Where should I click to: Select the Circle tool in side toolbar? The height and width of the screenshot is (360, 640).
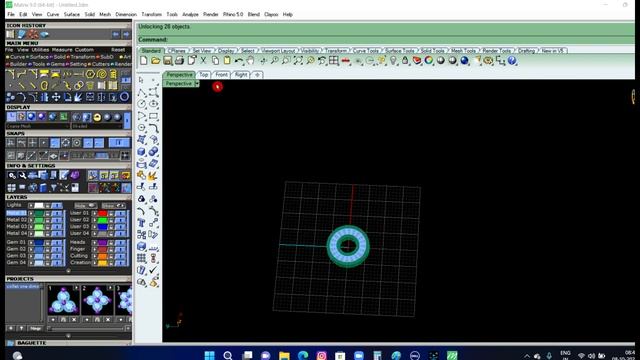(x=142, y=104)
